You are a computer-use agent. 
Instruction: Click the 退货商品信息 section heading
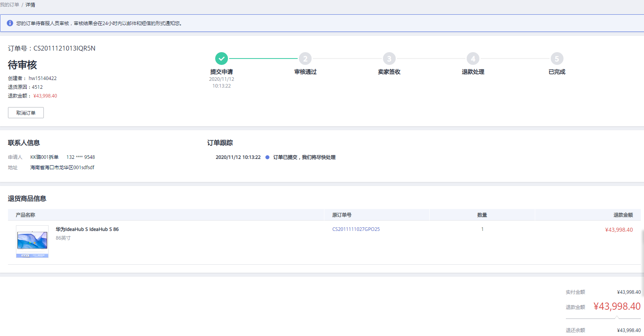tap(27, 198)
